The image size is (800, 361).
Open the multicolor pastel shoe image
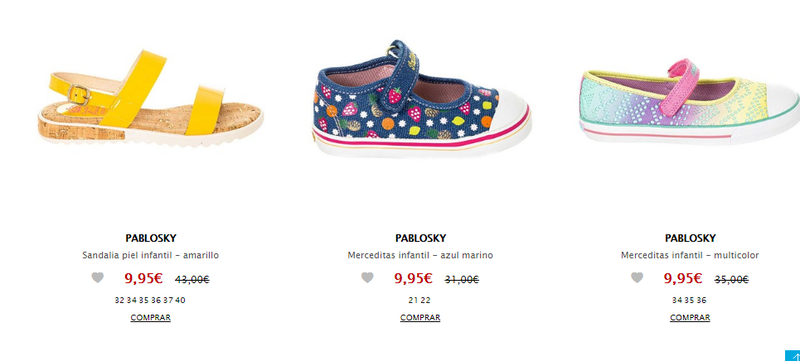690,102
